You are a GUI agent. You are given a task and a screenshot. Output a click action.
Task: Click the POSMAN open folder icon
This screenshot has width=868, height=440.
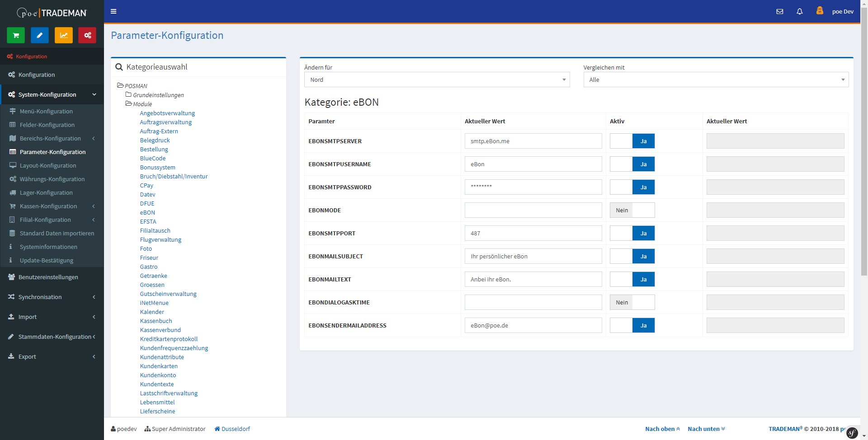point(120,85)
